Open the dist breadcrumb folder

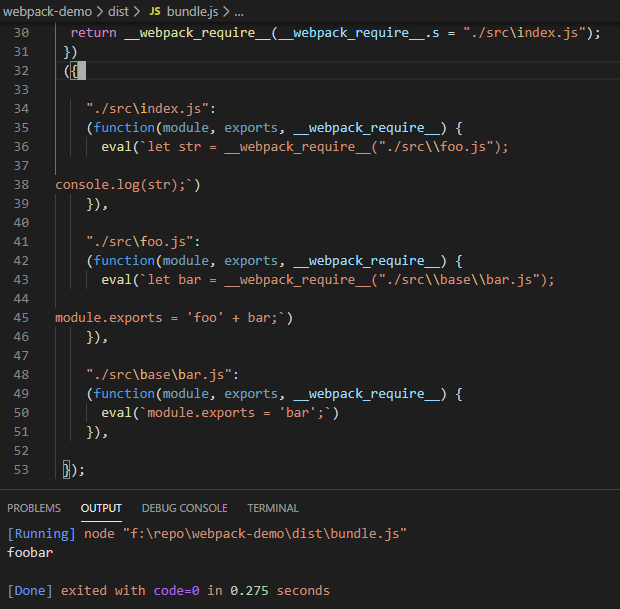point(120,11)
